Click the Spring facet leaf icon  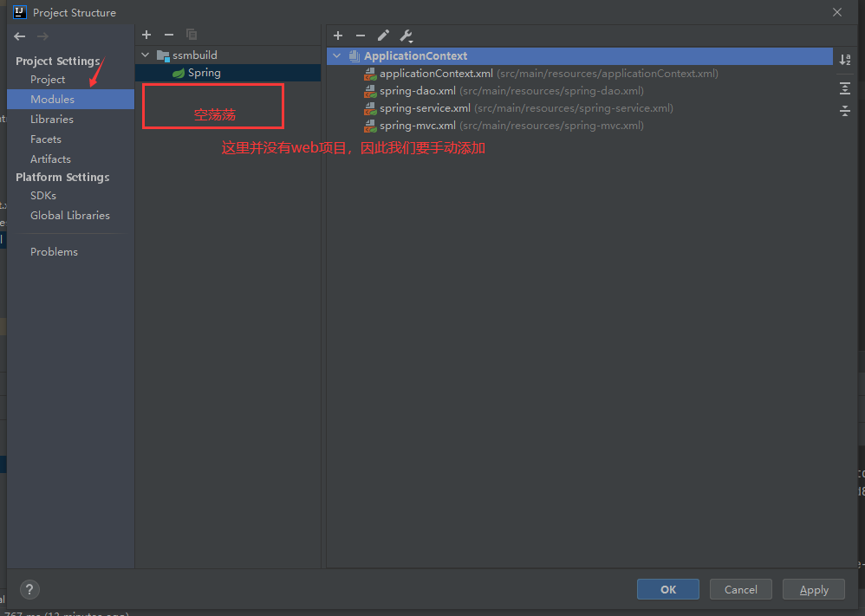(179, 73)
